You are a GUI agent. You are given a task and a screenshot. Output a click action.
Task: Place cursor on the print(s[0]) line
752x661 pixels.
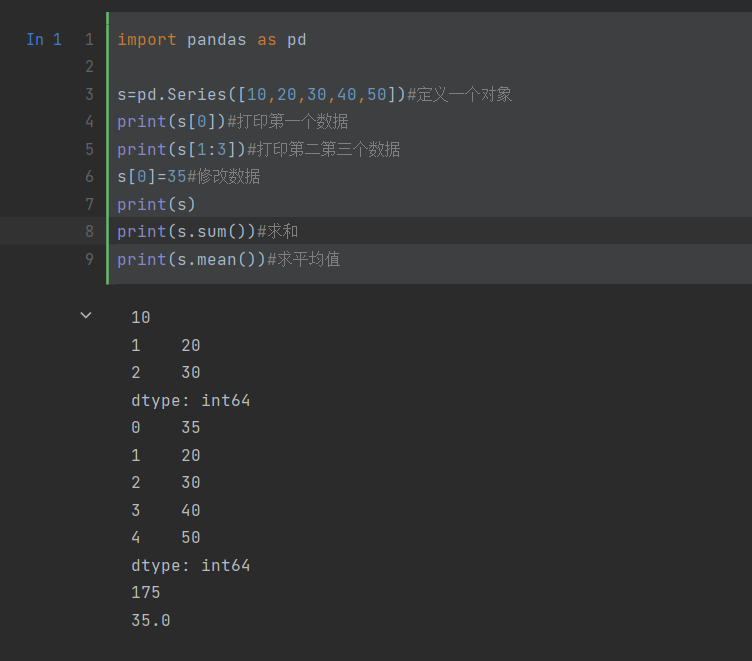[232, 122]
